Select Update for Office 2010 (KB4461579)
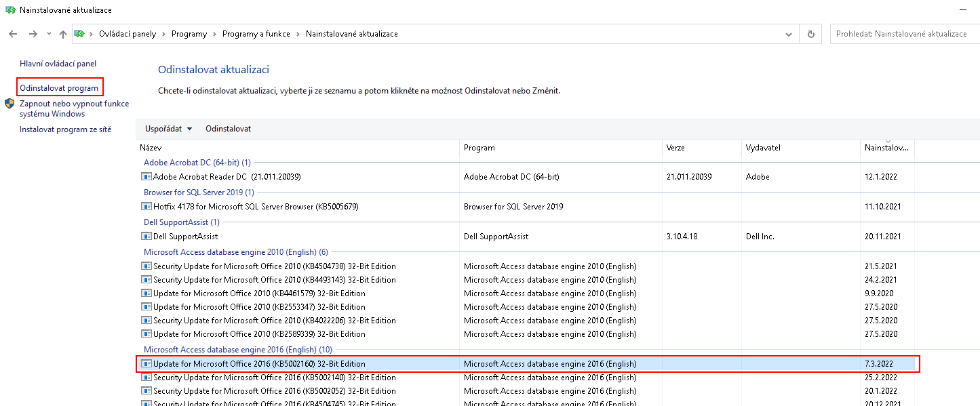The height and width of the screenshot is (406, 980). (259, 293)
